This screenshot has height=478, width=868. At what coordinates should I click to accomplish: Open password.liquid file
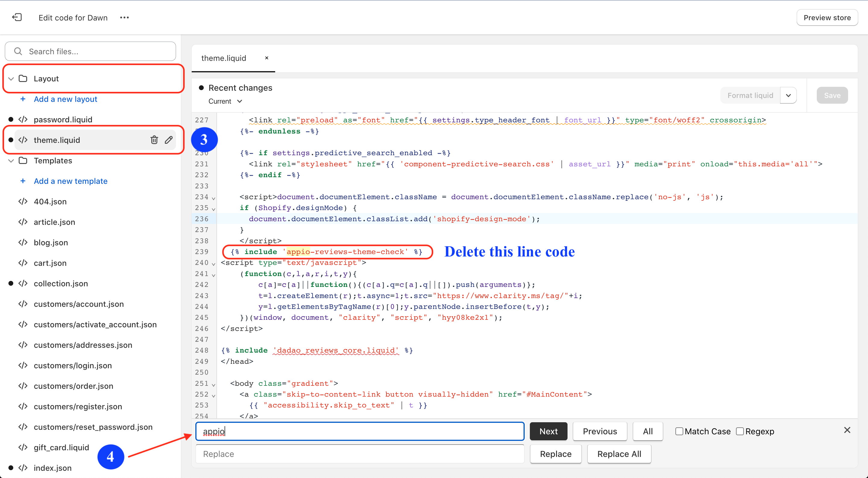pyautogui.click(x=63, y=120)
